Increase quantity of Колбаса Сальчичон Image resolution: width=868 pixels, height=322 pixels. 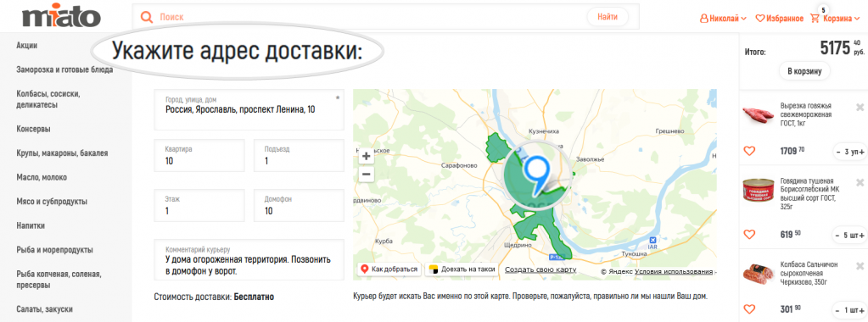click(x=861, y=309)
